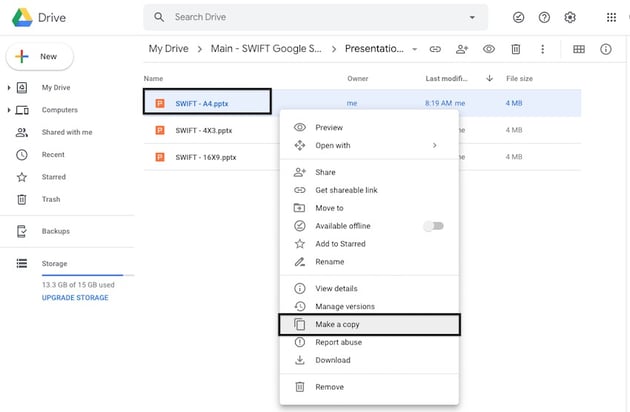Image resolution: width=630 pixels, height=412 pixels.
Task: Click the Search Drive input field
Action: point(315,17)
